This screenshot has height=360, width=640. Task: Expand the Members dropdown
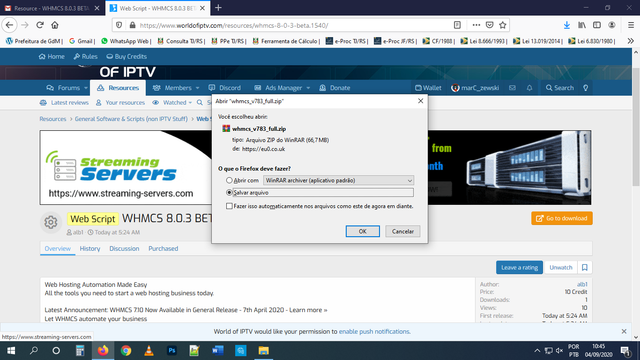[198, 88]
